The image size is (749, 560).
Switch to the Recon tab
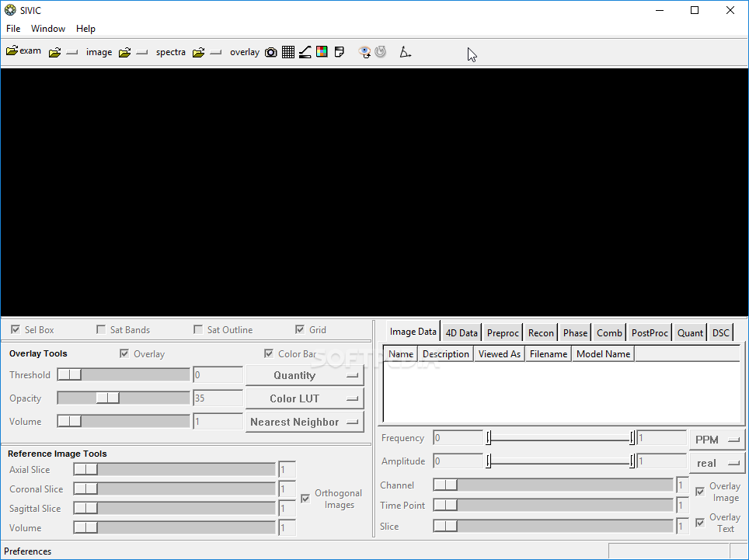[x=541, y=332]
